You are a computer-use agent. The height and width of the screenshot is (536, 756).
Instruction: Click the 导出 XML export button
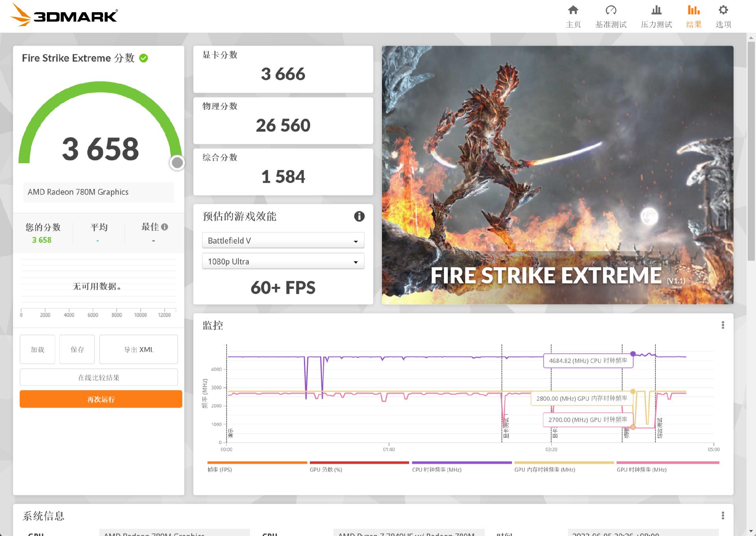pos(139,349)
